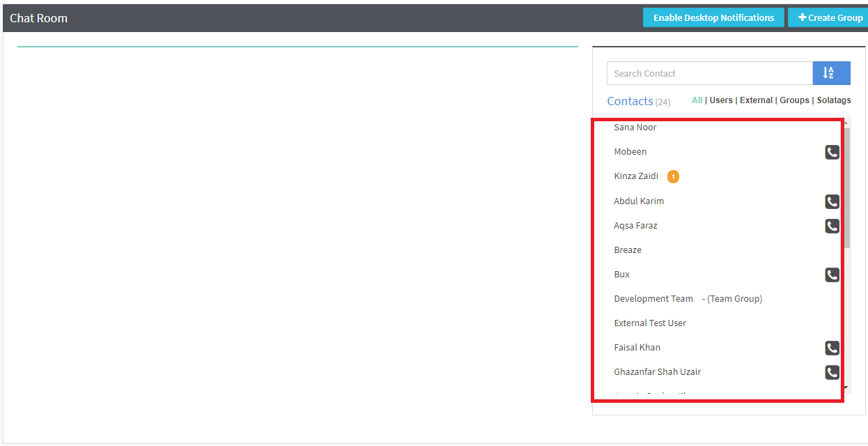Image resolution: width=868 pixels, height=446 pixels.
Task: Sort contacts with the A-Z sort button
Action: pyautogui.click(x=831, y=73)
